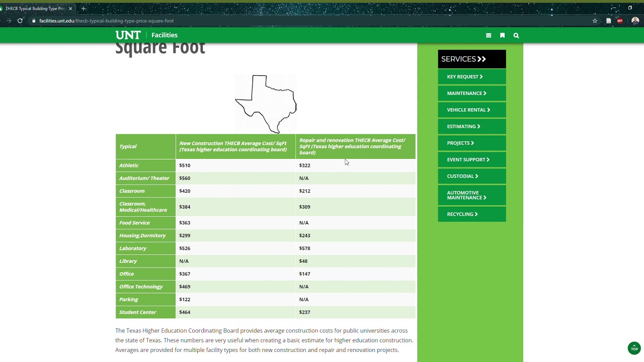Click the $212 Classroom renovation cost

(304, 191)
